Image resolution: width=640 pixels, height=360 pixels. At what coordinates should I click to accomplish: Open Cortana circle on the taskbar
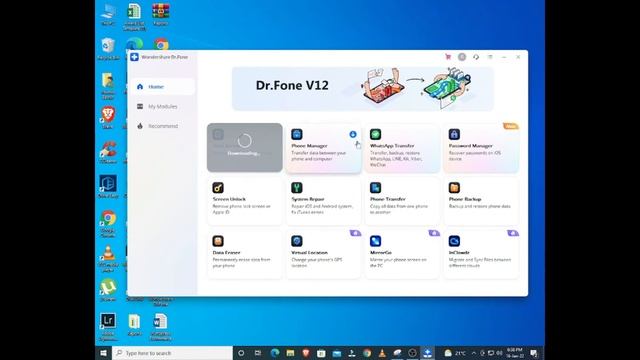coord(241,353)
